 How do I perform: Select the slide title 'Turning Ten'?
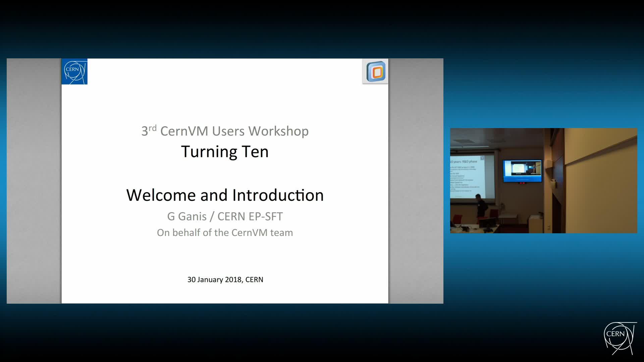click(x=225, y=152)
